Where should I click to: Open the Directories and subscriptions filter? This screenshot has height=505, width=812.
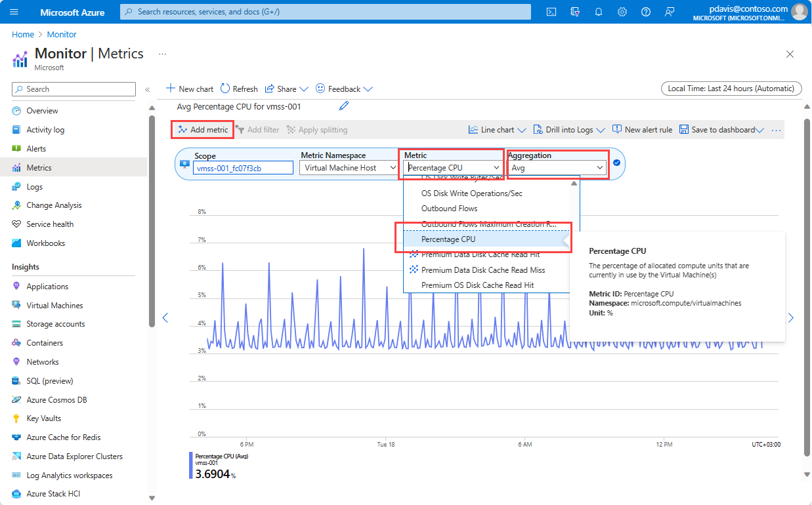pos(574,11)
